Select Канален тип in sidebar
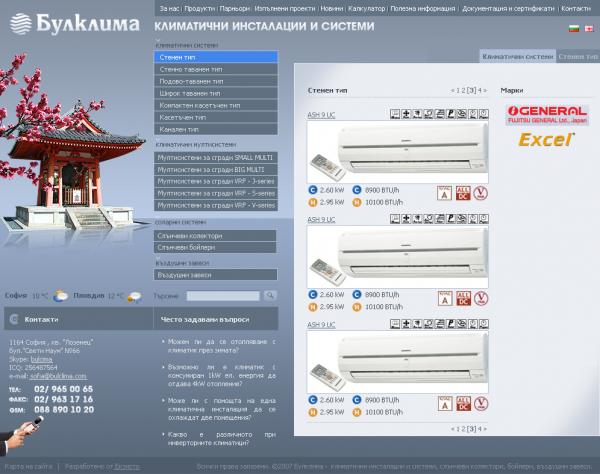The height and width of the screenshot is (474, 600). [x=216, y=129]
